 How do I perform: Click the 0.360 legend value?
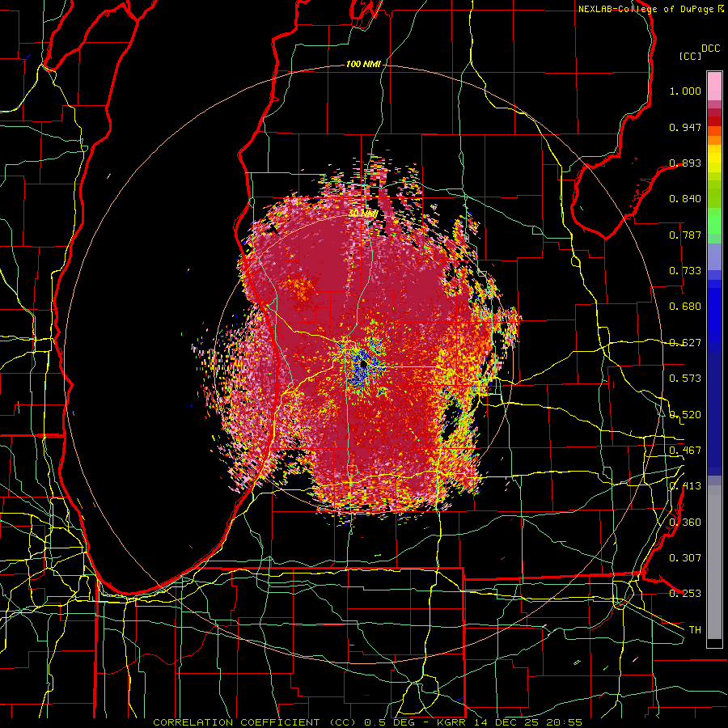pos(685,523)
